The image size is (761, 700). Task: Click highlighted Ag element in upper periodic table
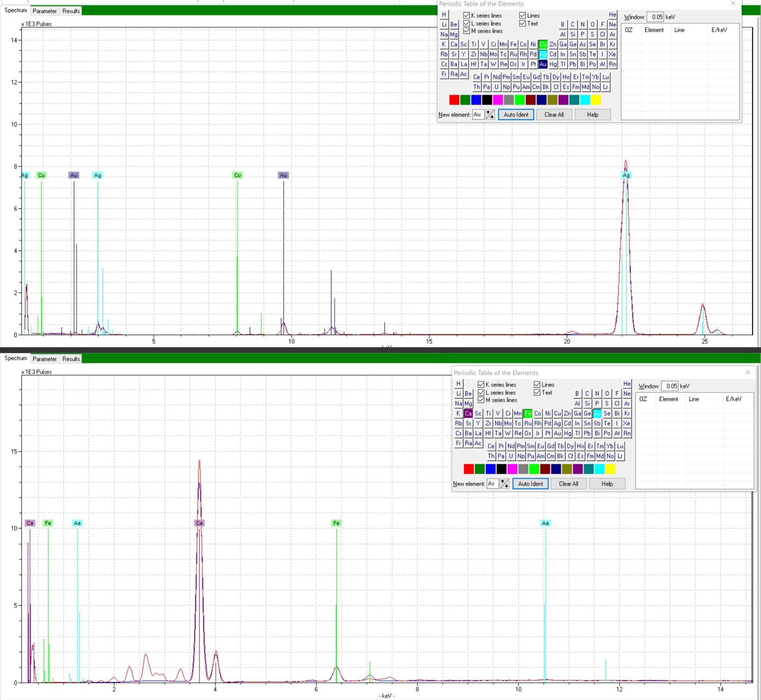click(x=543, y=54)
